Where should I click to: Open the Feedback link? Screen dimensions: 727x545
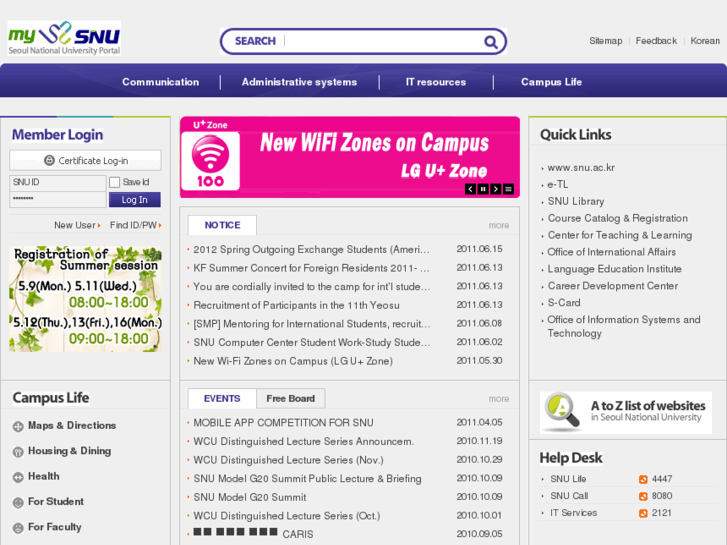click(656, 41)
